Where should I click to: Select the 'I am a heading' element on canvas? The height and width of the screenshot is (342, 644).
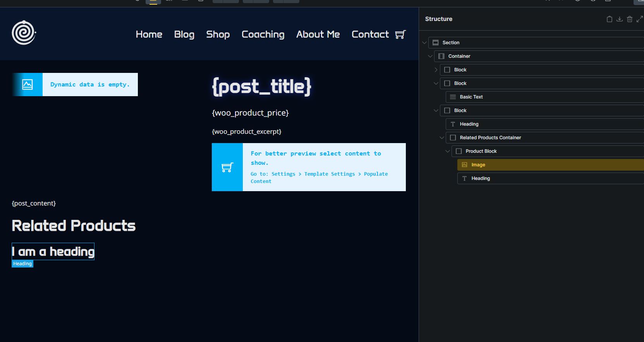coord(53,252)
